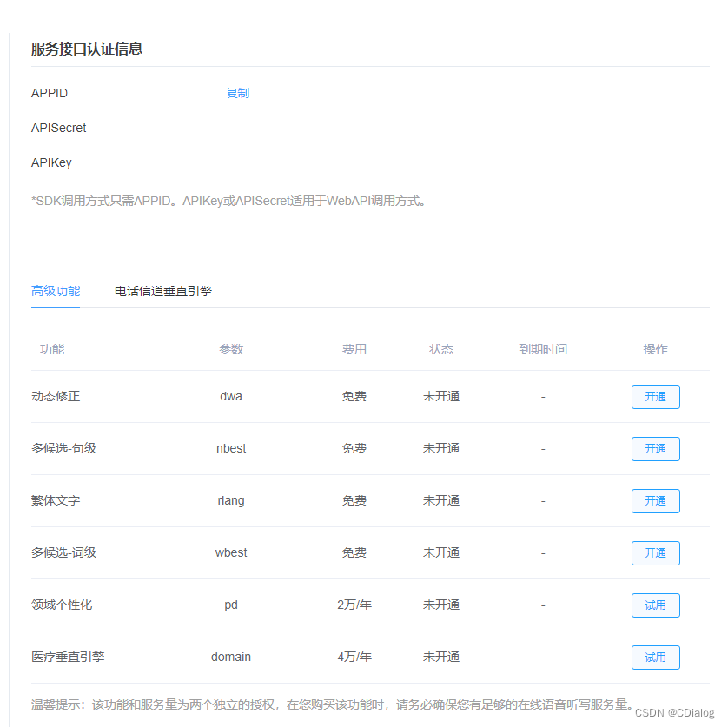Click 免费 fee in the rlang row

pyautogui.click(x=354, y=500)
